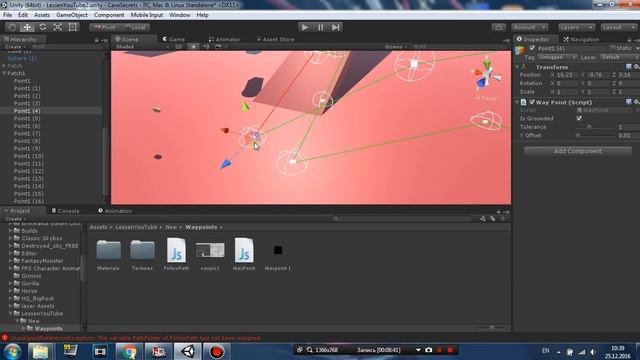This screenshot has width=640, height=360.
Task: Open the Layer dropdown in Inspector
Action: (x=619, y=58)
